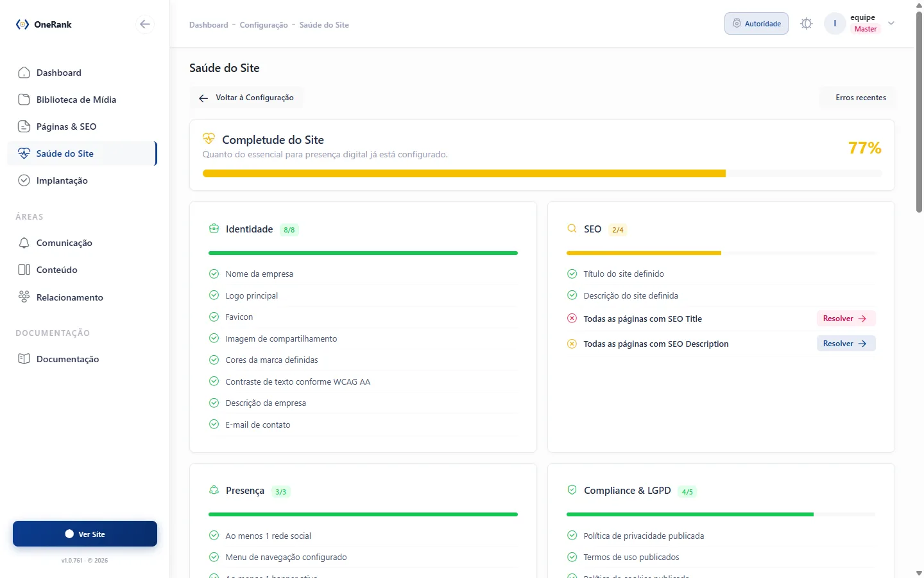Open the equipe Master account dropdown chevron
This screenshot has height=578, width=924.
(x=891, y=24)
